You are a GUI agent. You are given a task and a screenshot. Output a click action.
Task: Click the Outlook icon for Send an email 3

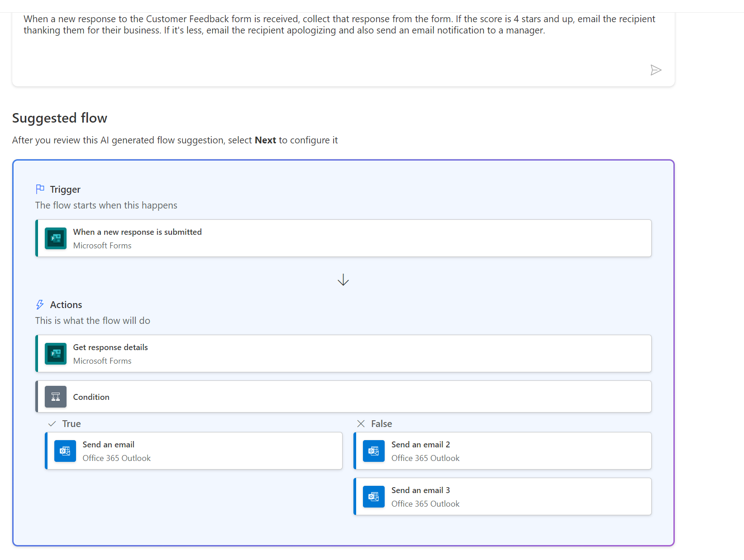[x=374, y=497]
